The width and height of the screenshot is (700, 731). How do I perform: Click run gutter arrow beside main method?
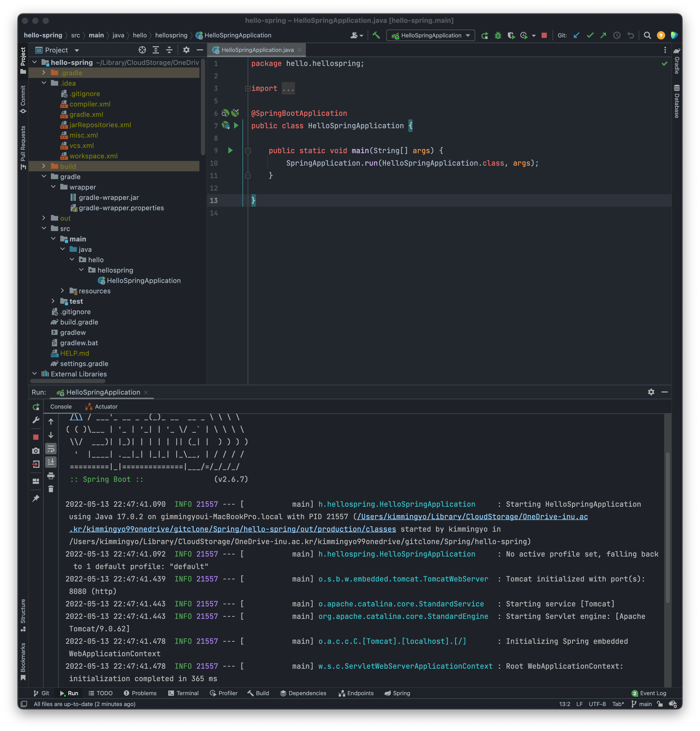click(230, 150)
